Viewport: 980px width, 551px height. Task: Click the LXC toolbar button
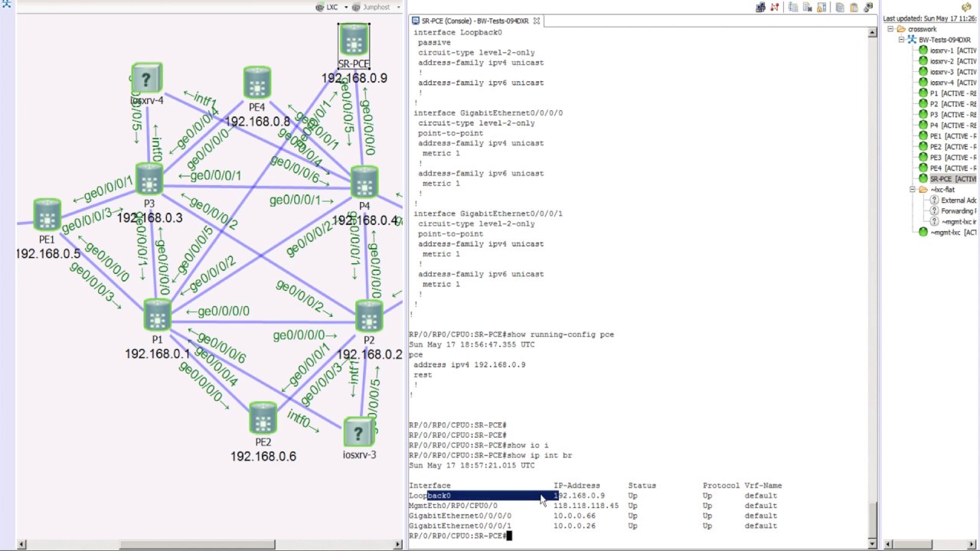pyautogui.click(x=328, y=8)
